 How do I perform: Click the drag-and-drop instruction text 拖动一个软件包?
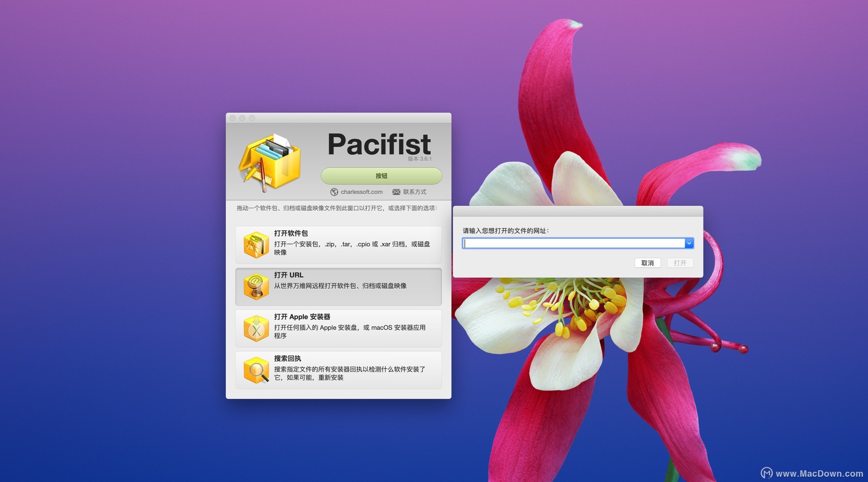click(x=337, y=208)
